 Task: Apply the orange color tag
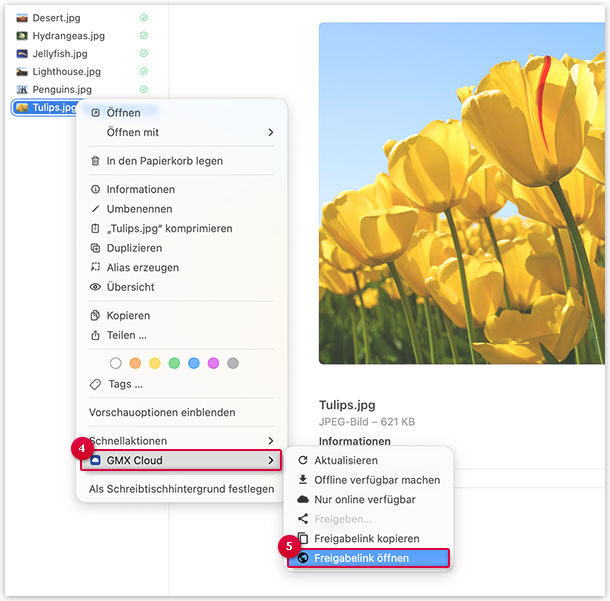(135, 363)
